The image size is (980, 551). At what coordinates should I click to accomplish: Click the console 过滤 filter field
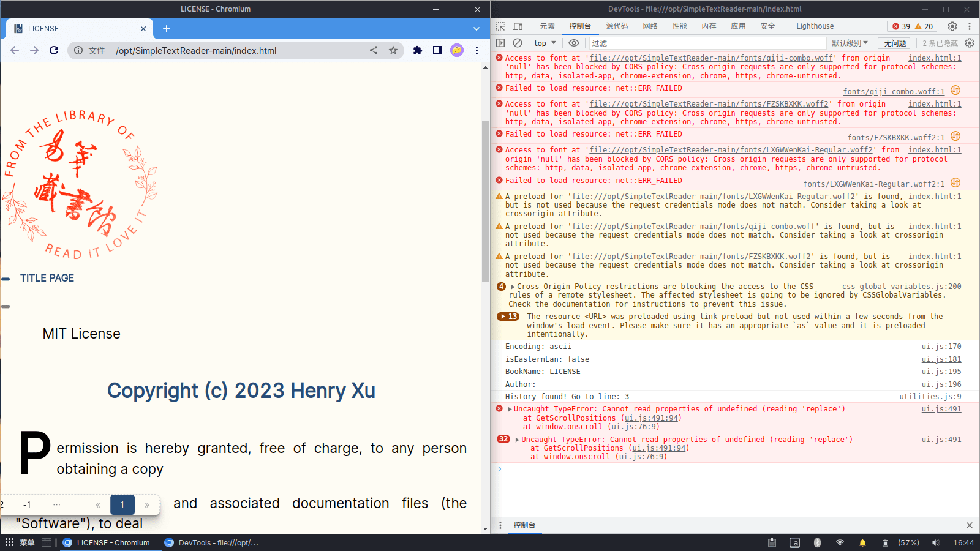tap(704, 43)
